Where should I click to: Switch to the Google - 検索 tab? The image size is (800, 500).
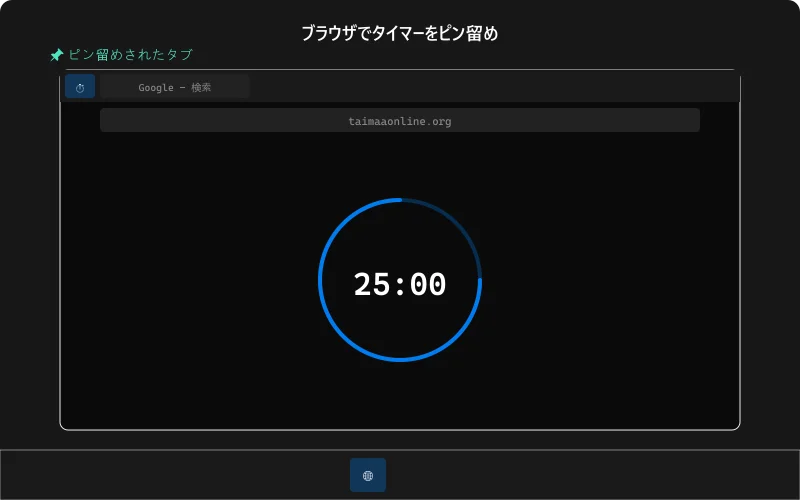pos(174,87)
